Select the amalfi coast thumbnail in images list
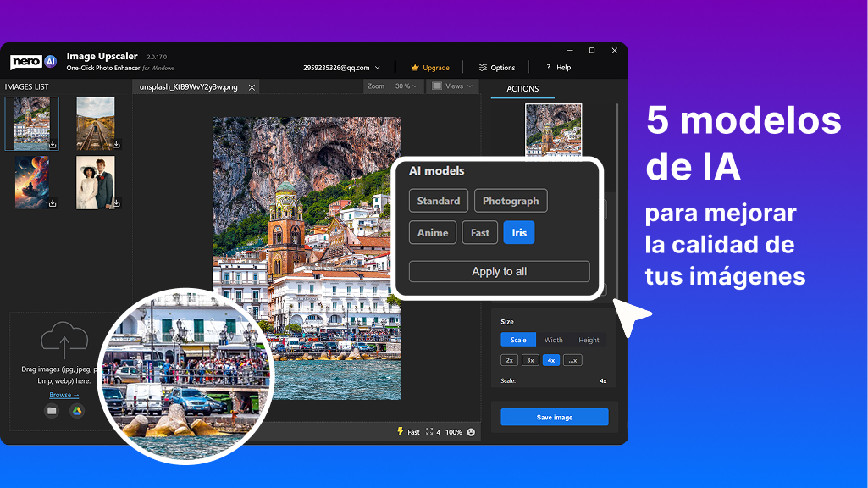Viewport: 868px width, 488px height. [31, 123]
